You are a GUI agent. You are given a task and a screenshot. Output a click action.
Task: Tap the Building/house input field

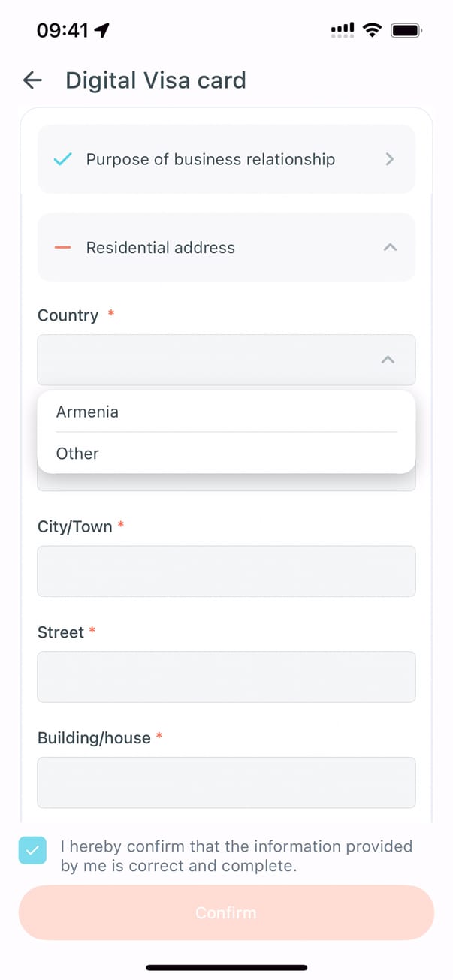pyautogui.click(x=226, y=782)
